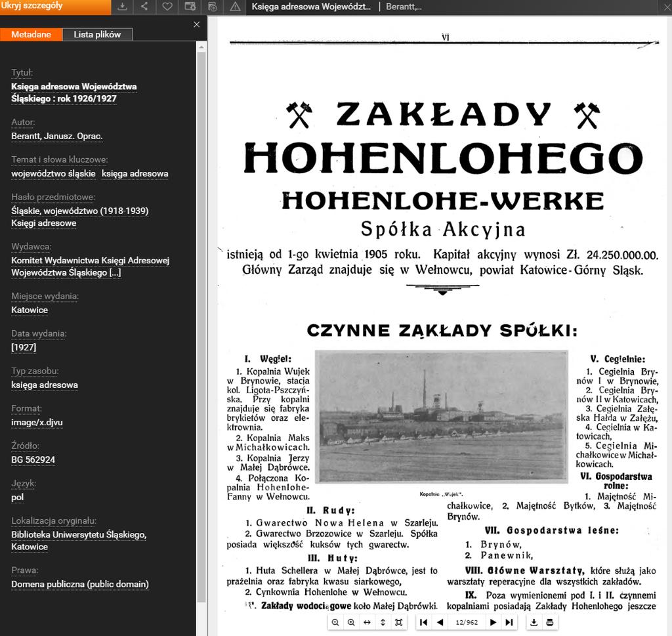Click breadcrumb title Księga adresowa Województ...
This screenshot has width=672, height=636.
[311, 7]
